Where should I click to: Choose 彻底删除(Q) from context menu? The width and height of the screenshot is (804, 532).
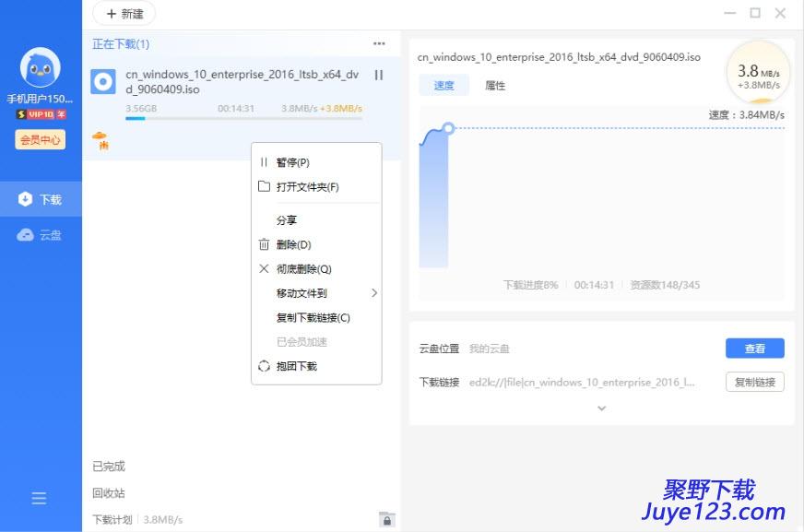[x=316, y=269]
